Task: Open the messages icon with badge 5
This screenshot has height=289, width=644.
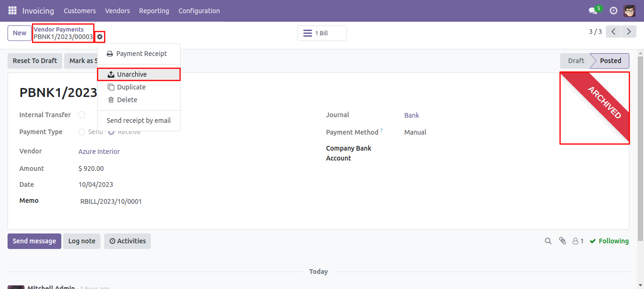Action: pos(595,10)
